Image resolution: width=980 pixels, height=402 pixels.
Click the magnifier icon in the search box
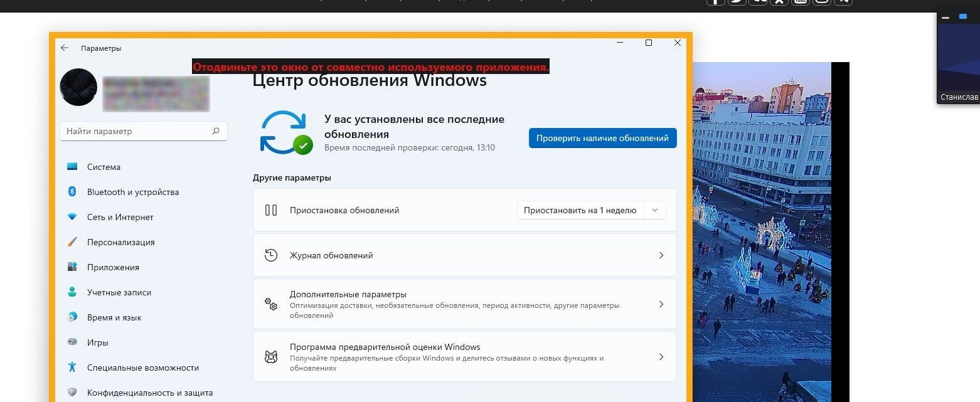(216, 131)
